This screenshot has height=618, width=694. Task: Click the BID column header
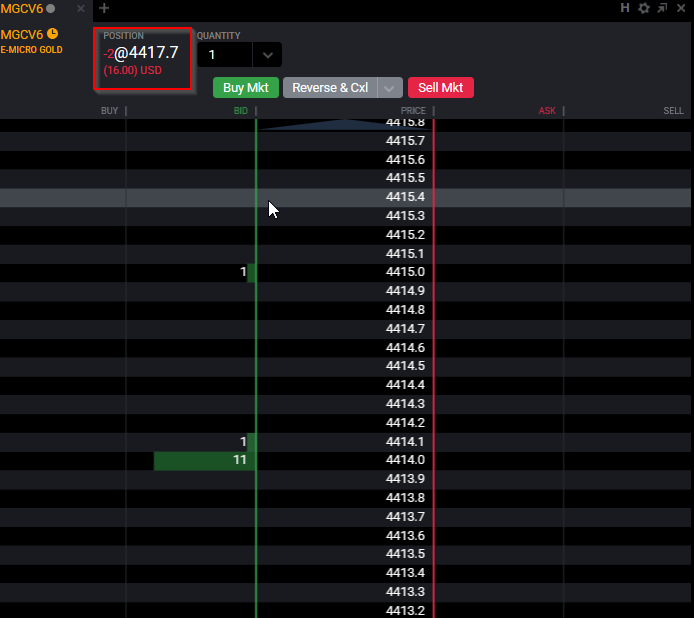[x=240, y=111]
